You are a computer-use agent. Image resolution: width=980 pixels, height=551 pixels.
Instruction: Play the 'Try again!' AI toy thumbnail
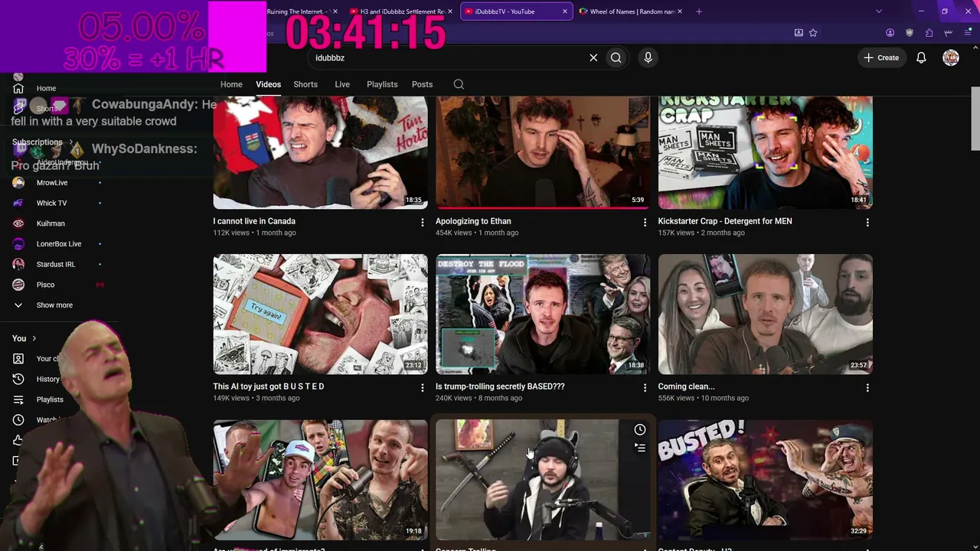pos(320,314)
